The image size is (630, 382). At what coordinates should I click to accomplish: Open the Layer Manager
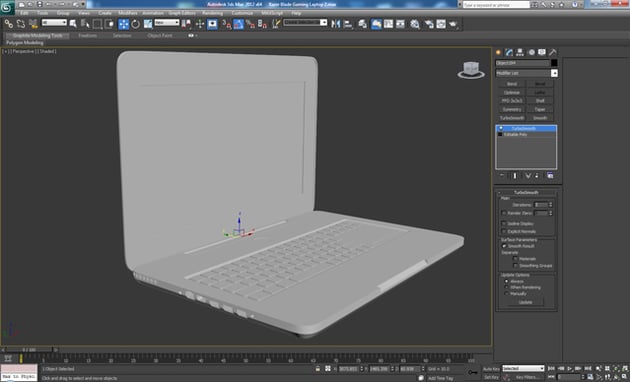(362, 24)
